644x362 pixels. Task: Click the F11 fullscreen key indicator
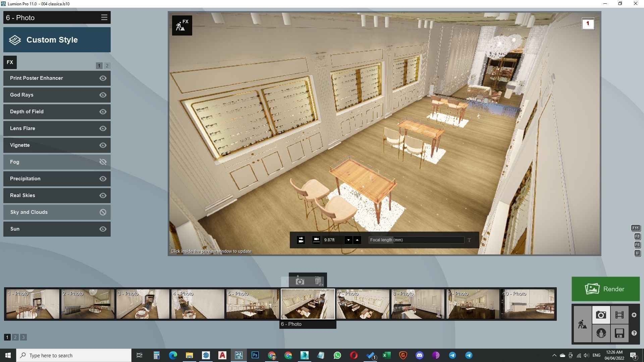(636, 228)
